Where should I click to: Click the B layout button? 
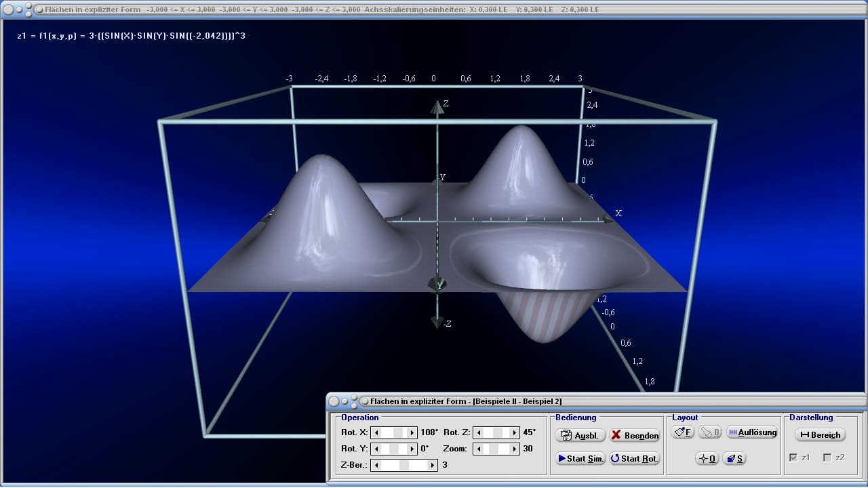coord(710,432)
